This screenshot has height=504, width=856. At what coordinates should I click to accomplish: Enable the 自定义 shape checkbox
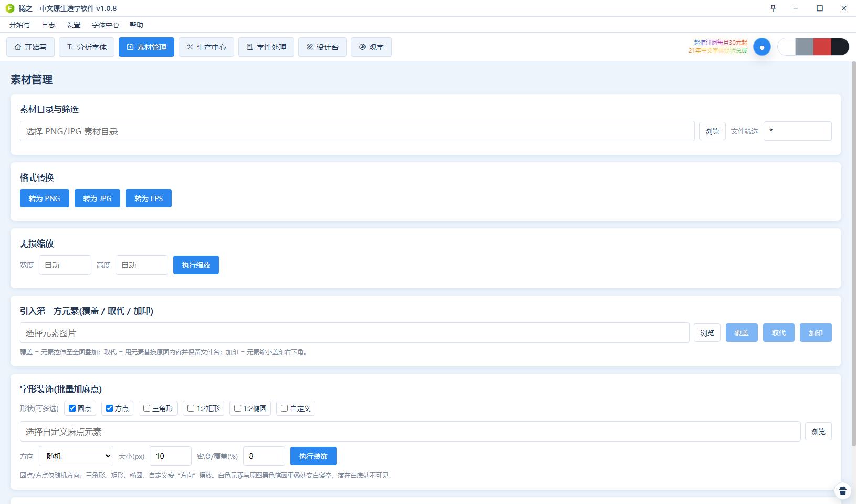(x=284, y=408)
